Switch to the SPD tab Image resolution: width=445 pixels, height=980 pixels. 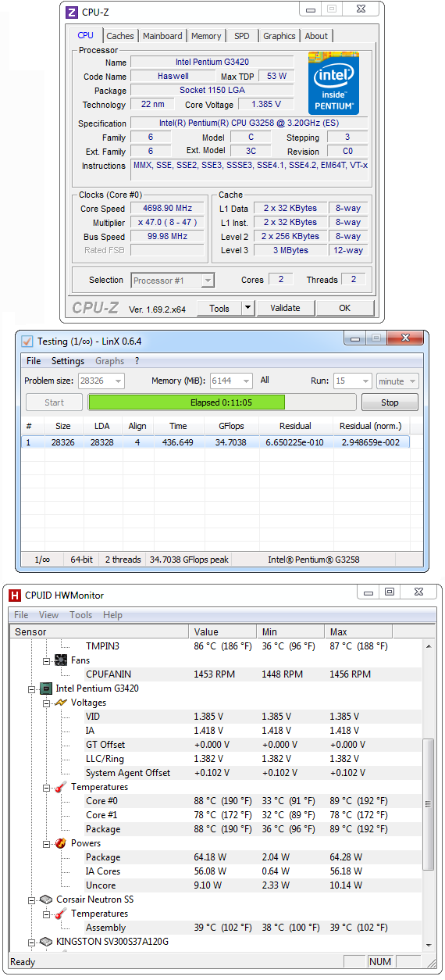pos(242,36)
